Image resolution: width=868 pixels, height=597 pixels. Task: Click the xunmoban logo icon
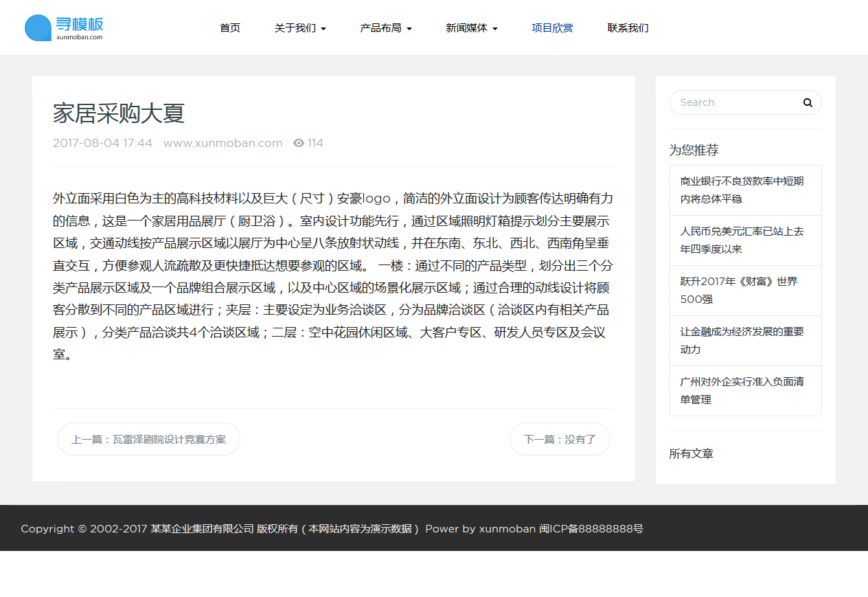pos(38,27)
